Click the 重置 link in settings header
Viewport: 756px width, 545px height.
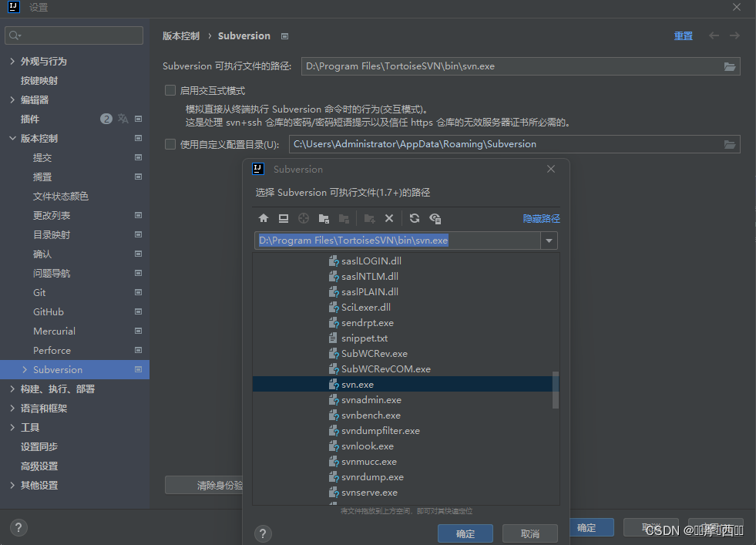pos(684,35)
